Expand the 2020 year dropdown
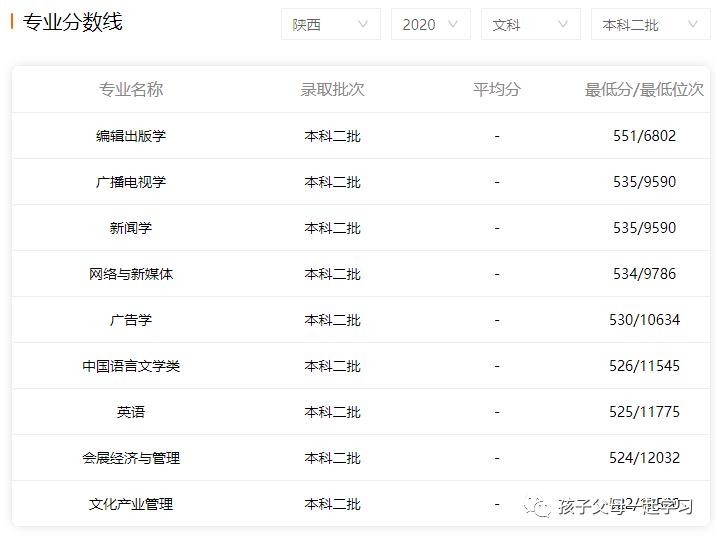This screenshot has height=538, width=716. (x=430, y=25)
